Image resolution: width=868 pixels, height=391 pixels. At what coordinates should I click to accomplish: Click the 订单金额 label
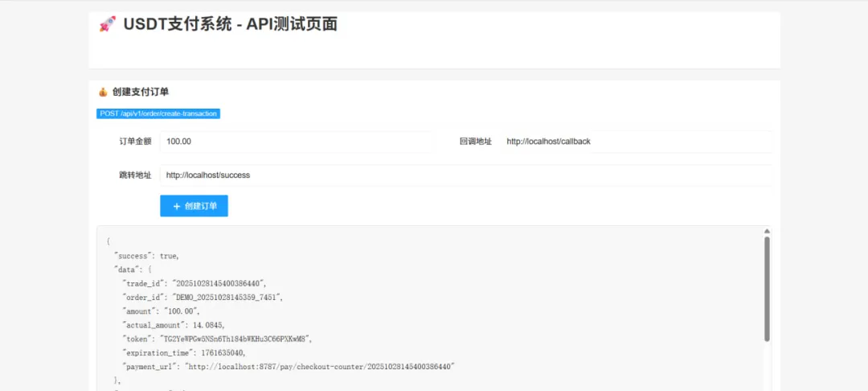(x=135, y=142)
